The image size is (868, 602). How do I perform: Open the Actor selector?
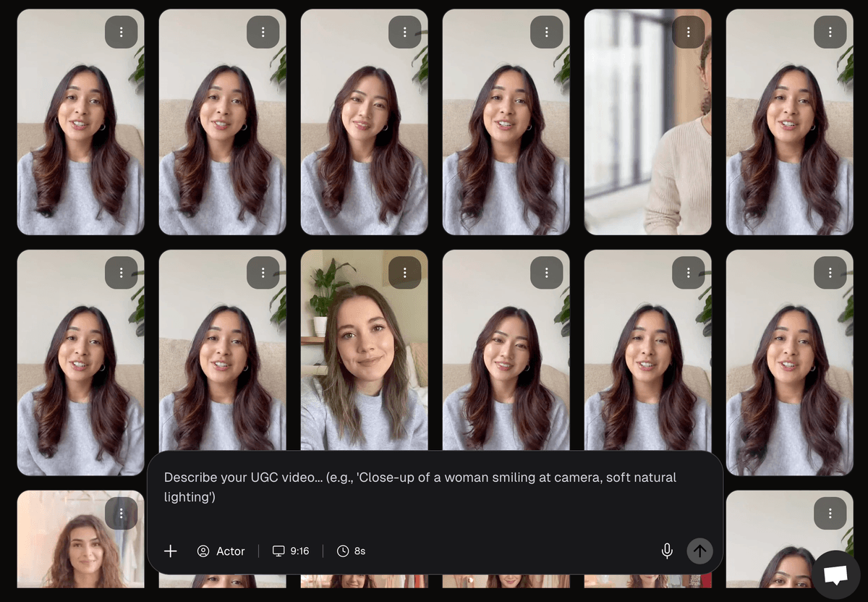click(x=221, y=551)
